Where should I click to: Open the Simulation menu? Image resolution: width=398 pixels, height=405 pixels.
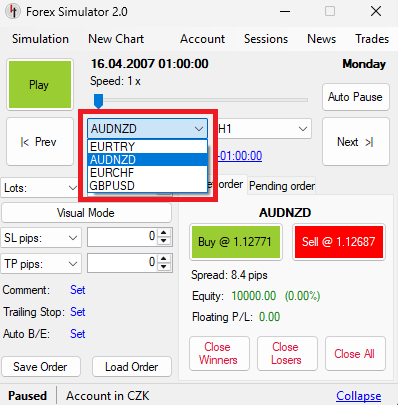tap(40, 39)
